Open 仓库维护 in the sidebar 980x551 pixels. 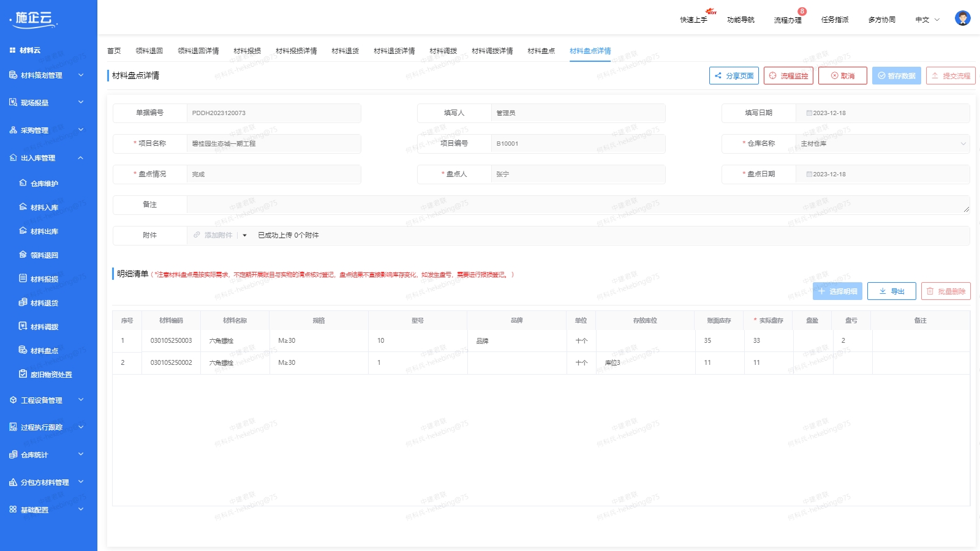[x=44, y=184]
